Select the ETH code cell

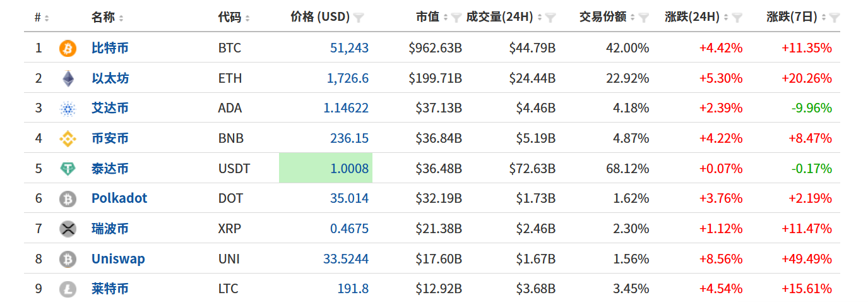(x=230, y=78)
